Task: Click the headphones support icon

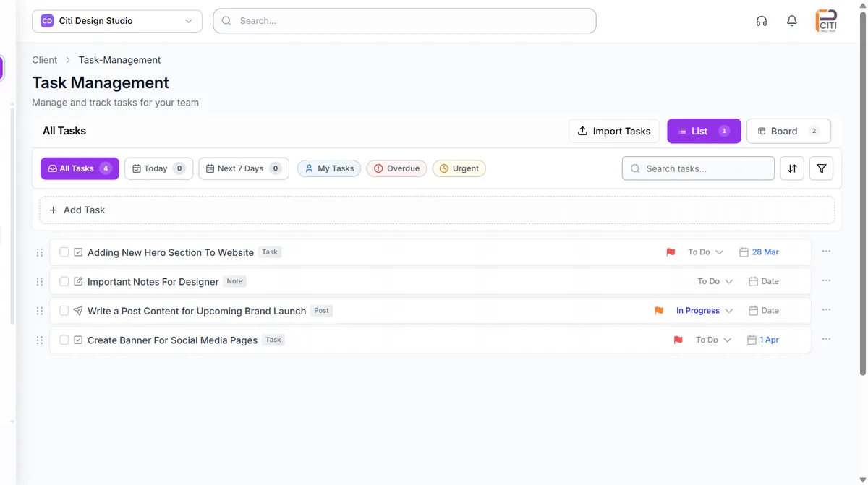Action: pyautogui.click(x=761, y=21)
